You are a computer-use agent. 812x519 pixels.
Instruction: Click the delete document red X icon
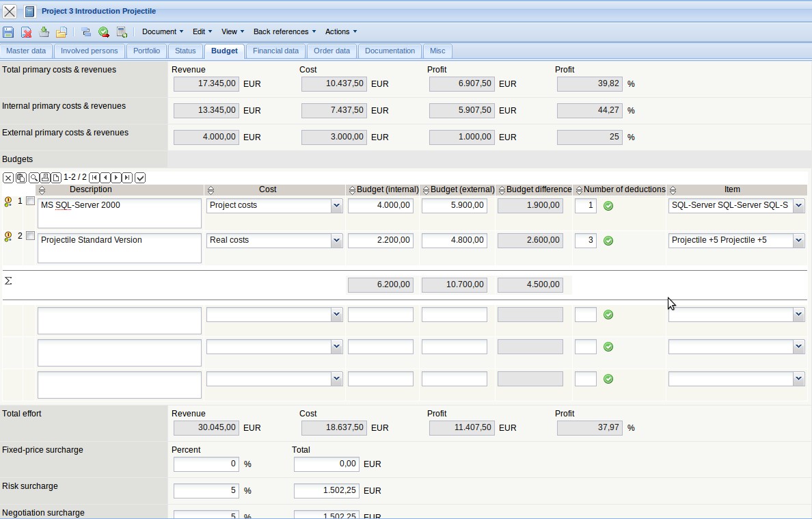click(26, 32)
